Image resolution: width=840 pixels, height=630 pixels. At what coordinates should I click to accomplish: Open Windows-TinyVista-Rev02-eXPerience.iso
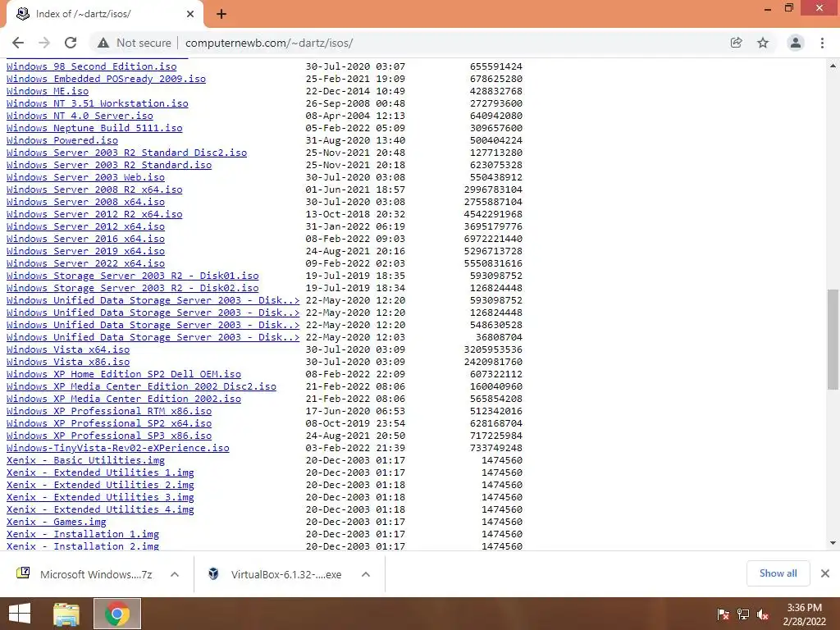click(x=118, y=449)
